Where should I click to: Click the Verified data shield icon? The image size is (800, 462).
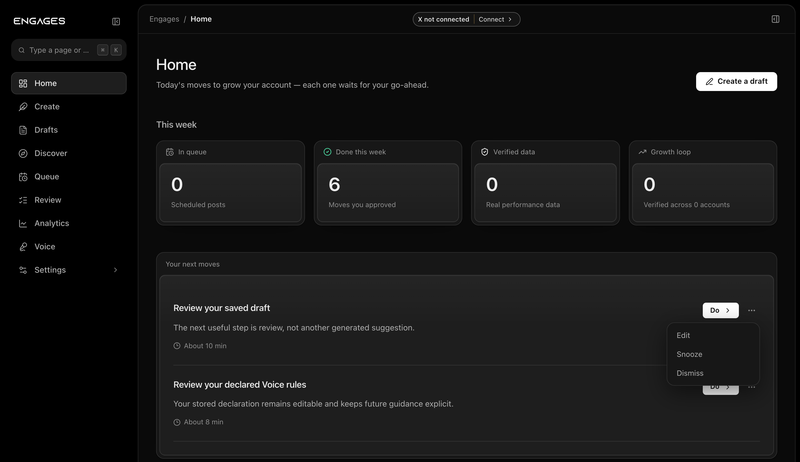[x=485, y=152]
